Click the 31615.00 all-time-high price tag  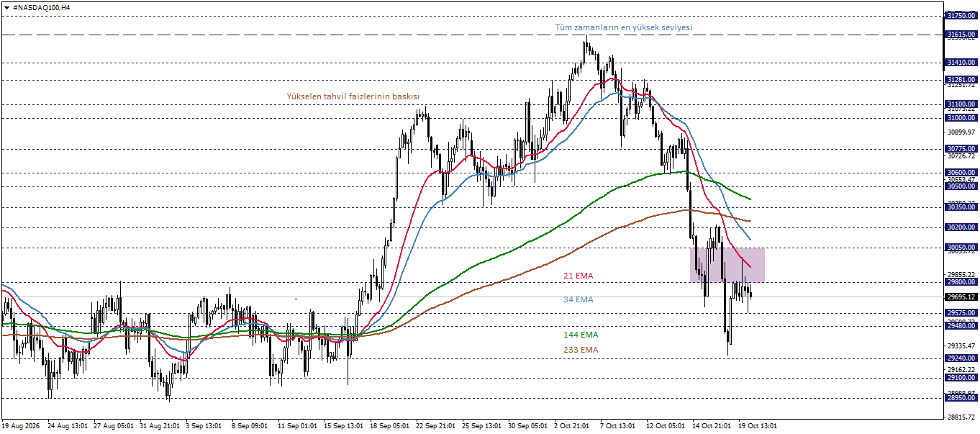pos(961,35)
